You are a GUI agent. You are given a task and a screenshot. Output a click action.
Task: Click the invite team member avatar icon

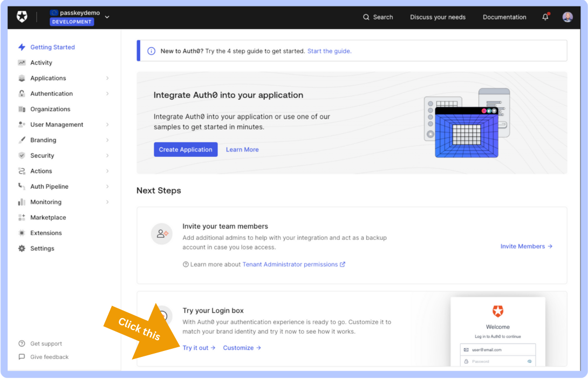162,234
